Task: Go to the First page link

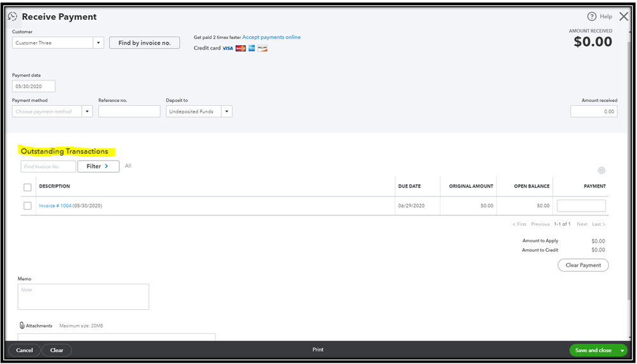Action: [x=519, y=224]
